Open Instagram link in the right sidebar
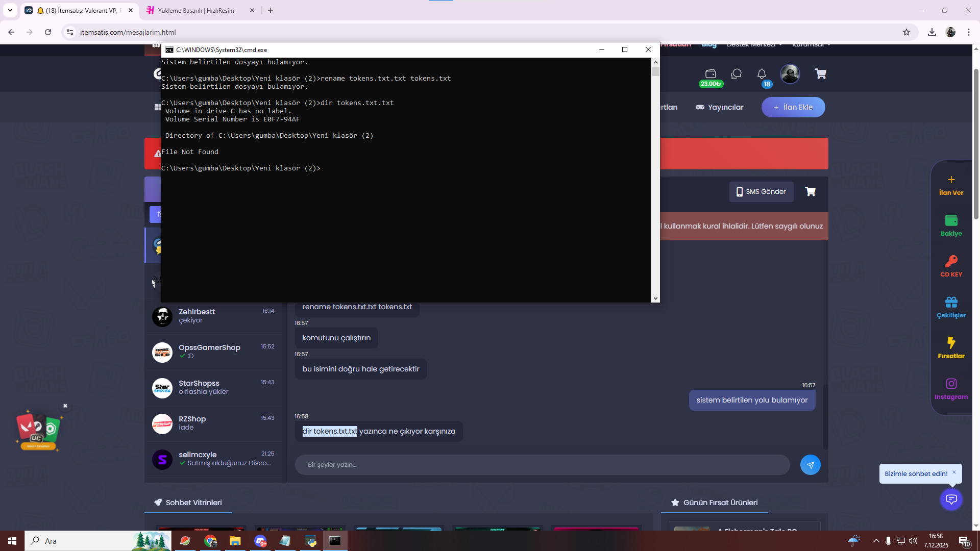 951,389
